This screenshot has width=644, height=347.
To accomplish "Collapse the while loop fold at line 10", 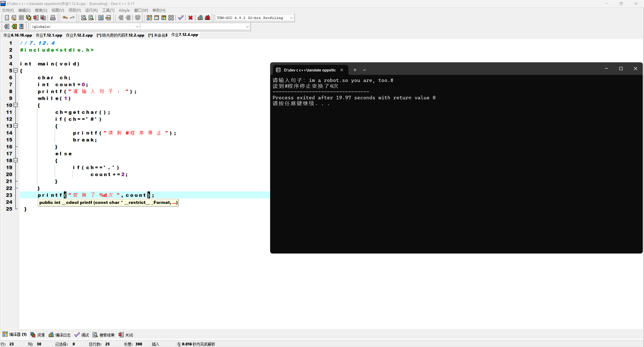I will [x=16, y=105].
